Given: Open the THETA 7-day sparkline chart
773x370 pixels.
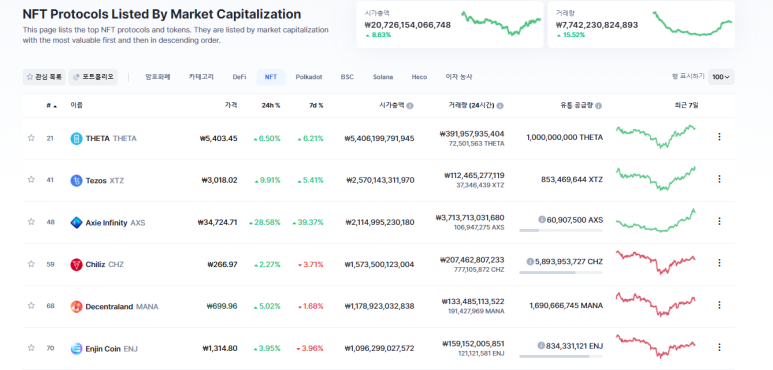Looking at the screenshot, I should pyautogui.click(x=656, y=136).
